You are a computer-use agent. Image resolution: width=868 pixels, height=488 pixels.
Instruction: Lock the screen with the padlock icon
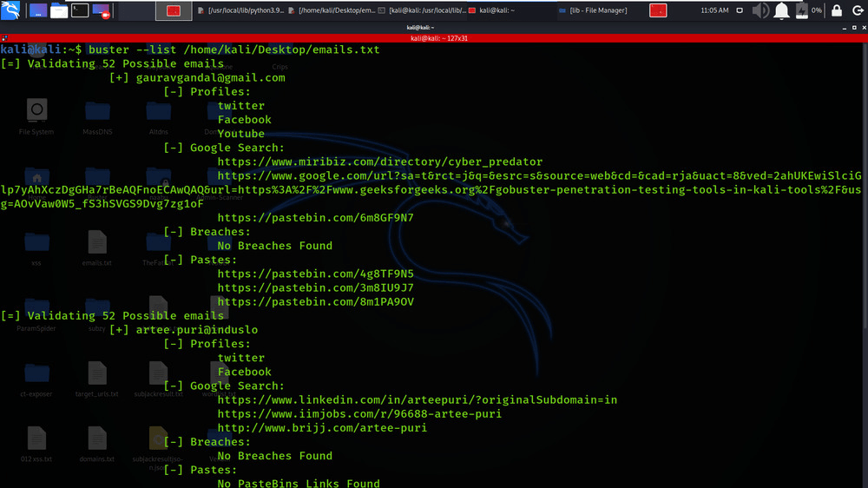837,10
